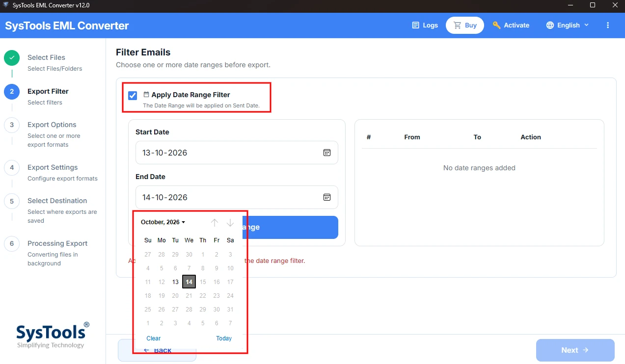Viewport: 625px width, 364px height.
Task: Open the three-dot more options menu
Action: (608, 25)
